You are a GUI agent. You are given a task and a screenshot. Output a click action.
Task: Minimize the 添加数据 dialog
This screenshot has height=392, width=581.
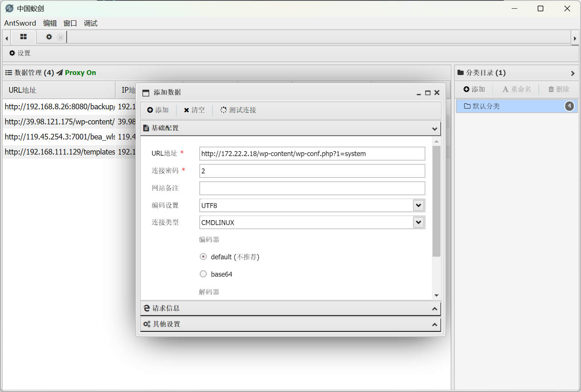419,93
